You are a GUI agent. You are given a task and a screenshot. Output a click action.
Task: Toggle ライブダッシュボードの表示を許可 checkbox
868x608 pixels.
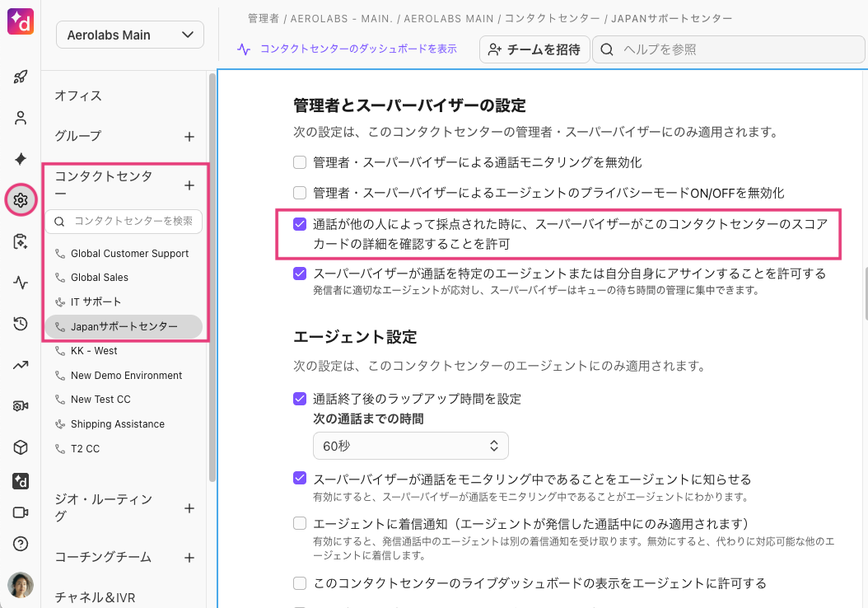click(x=300, y=583)
